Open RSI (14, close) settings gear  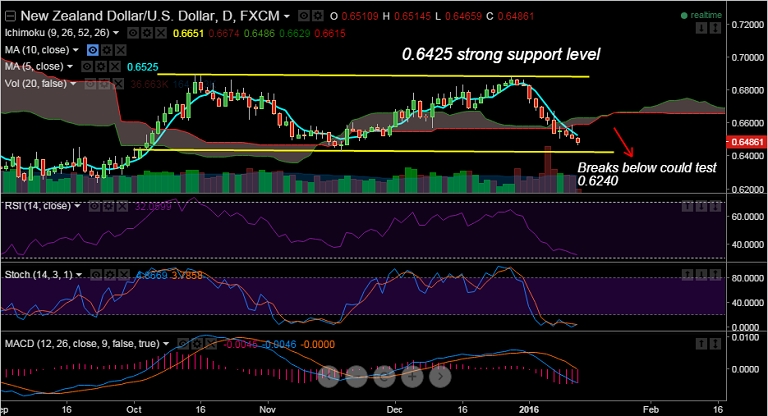(109, 206)
